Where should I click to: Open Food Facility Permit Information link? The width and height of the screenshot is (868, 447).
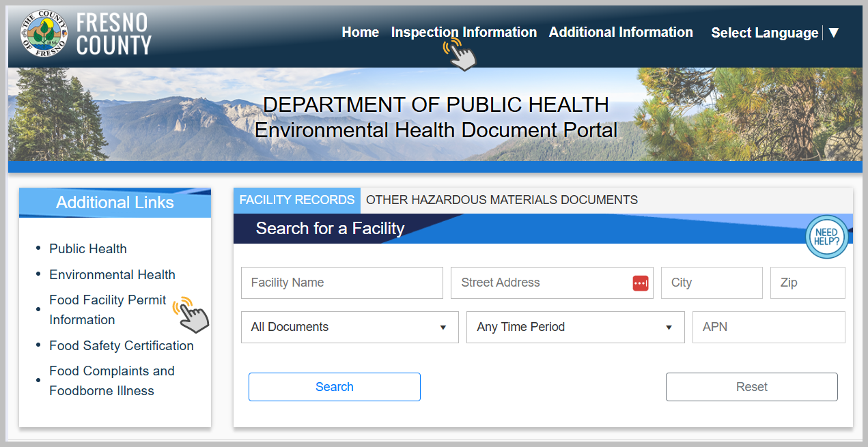click(107, 310)
